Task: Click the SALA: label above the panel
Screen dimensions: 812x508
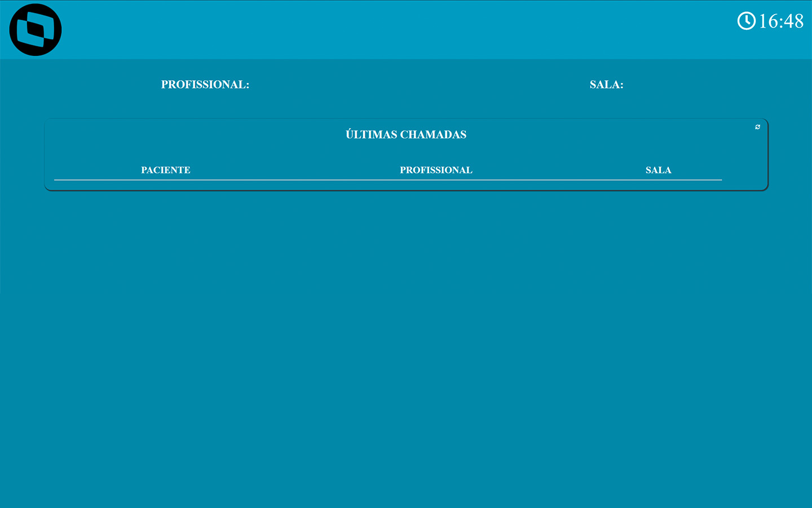Action: pyautogui.click(x=606, y=85)
